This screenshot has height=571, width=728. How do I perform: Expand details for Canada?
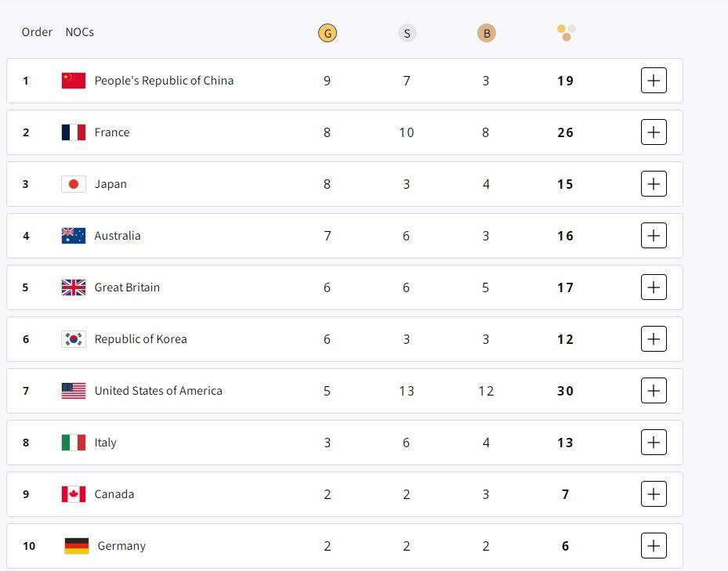[654, 493]
